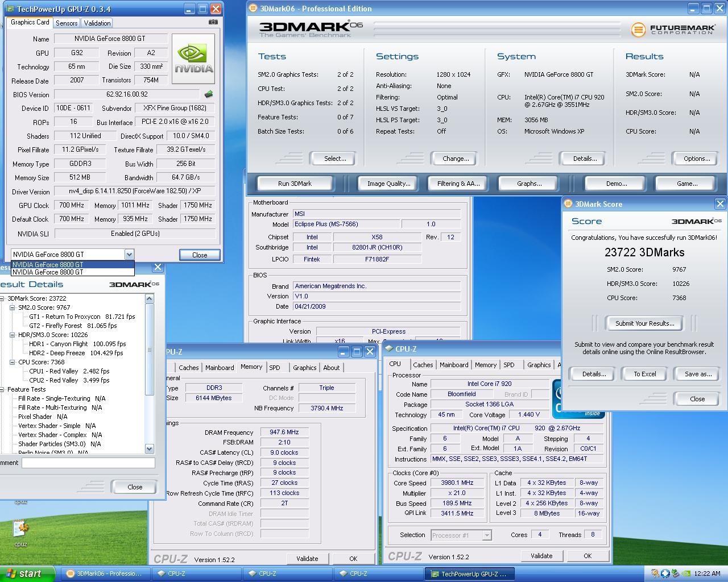Open the cpuz text file on the desktop
This screenshot has height=582, width=728.
tap(20, 534)
